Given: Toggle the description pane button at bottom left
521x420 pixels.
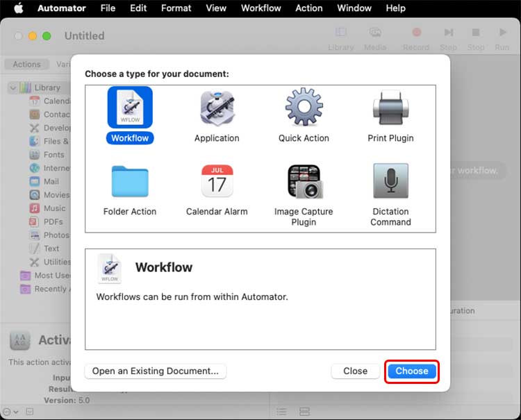Looking at the screenshot, I should coord(30,412).
